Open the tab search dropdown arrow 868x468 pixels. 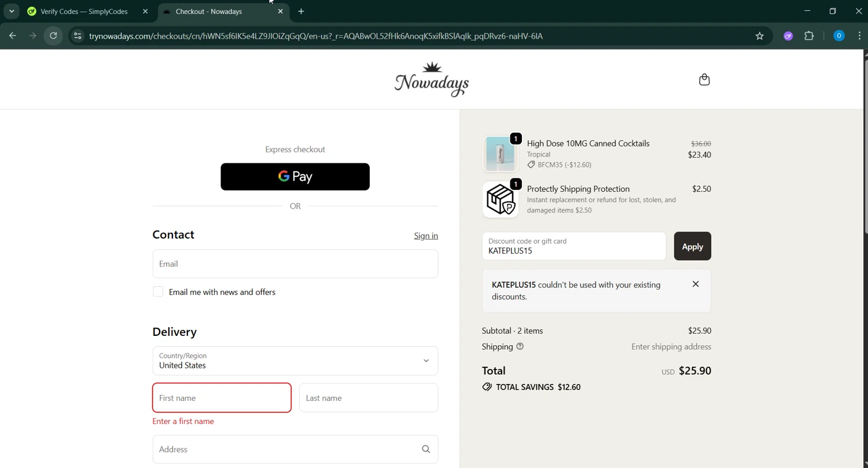(12, 11)
